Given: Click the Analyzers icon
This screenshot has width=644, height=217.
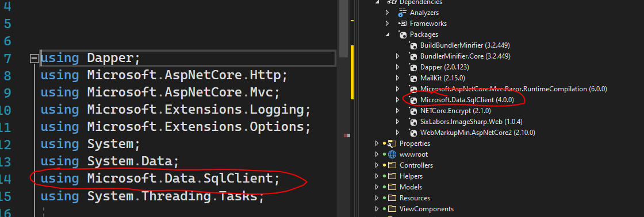Looking at the screenshot, I should (402, 13).
